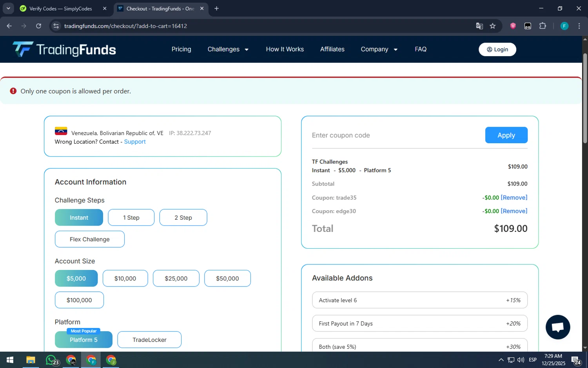Add the Both (save 5%) addon
The image size is (588, 368).
point(420,345)
